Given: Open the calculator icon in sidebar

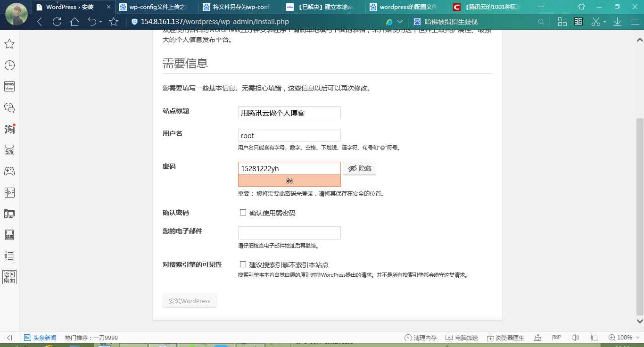Looking at the screenshot, I should click(9, 235).
